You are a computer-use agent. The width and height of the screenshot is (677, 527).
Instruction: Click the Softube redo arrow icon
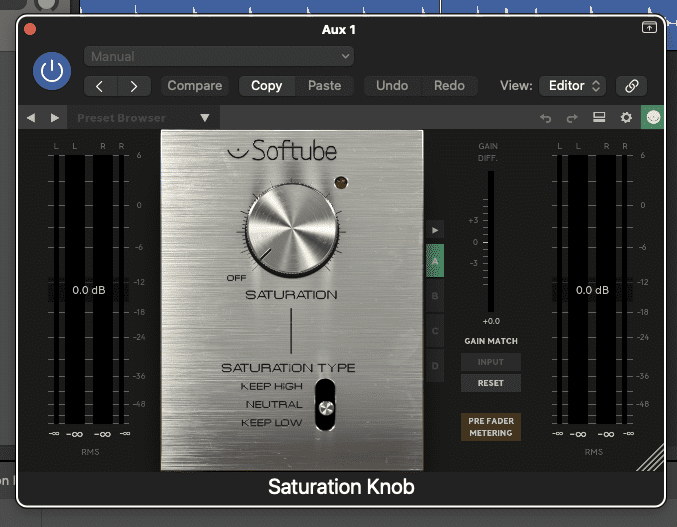[572, 118]
